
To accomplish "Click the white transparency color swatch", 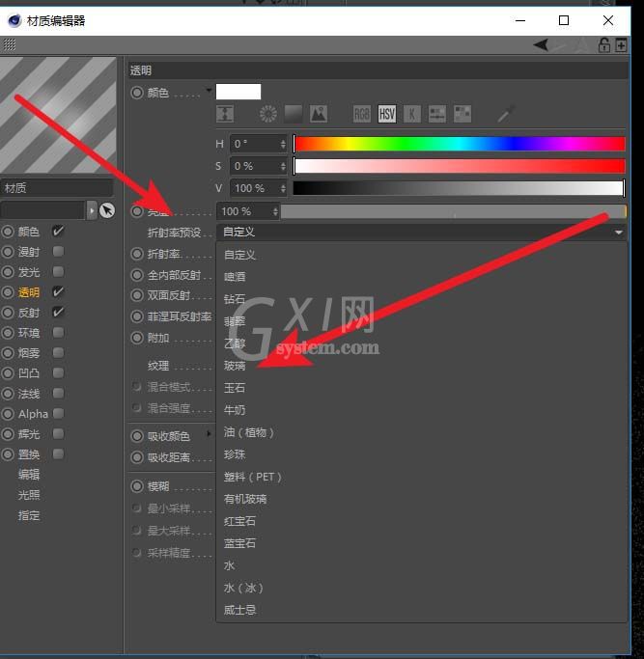I will (x=238, y=92).
